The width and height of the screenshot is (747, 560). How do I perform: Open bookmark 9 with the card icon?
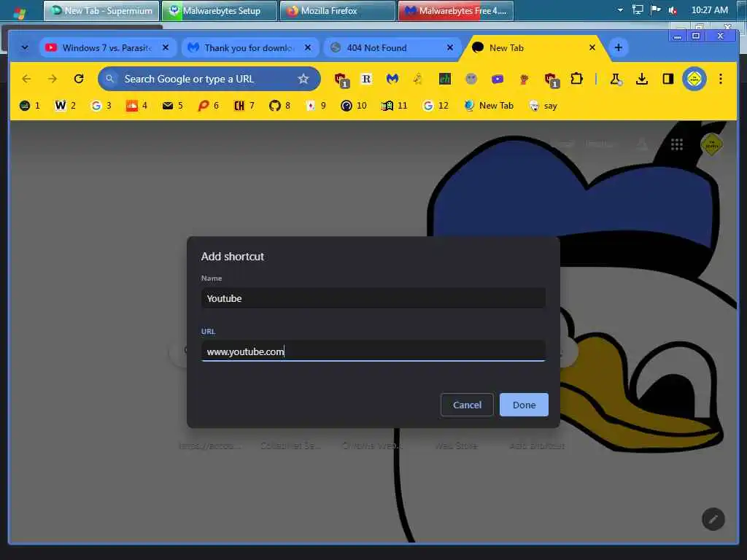pos(315,106)
